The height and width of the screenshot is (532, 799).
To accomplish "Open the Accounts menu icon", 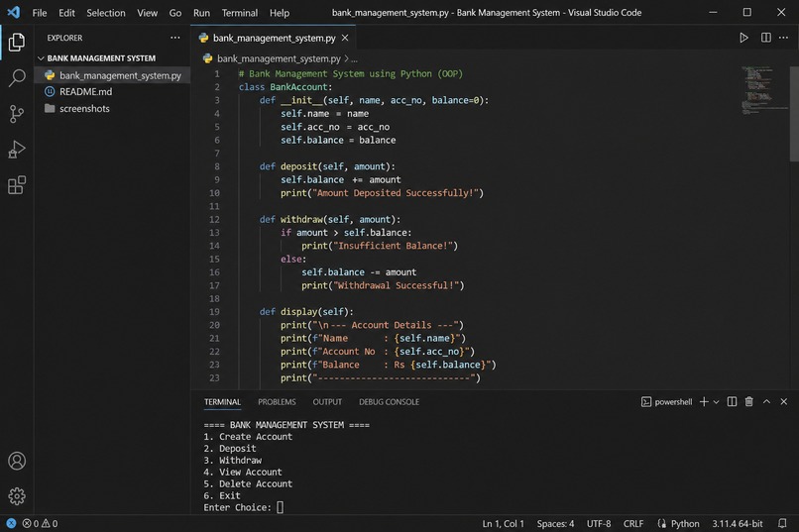I will point(16,461).
